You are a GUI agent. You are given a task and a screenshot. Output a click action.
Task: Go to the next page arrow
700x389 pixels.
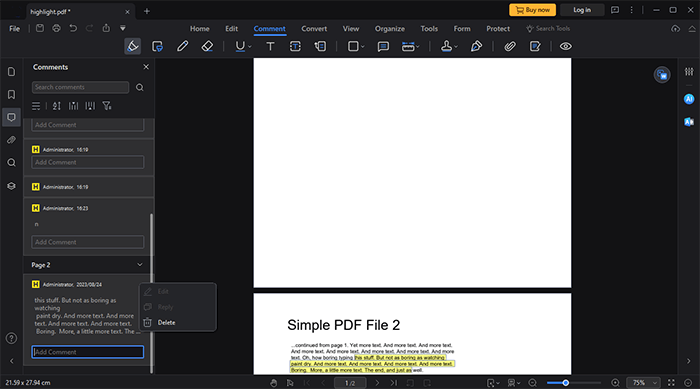tap(377, 383)
